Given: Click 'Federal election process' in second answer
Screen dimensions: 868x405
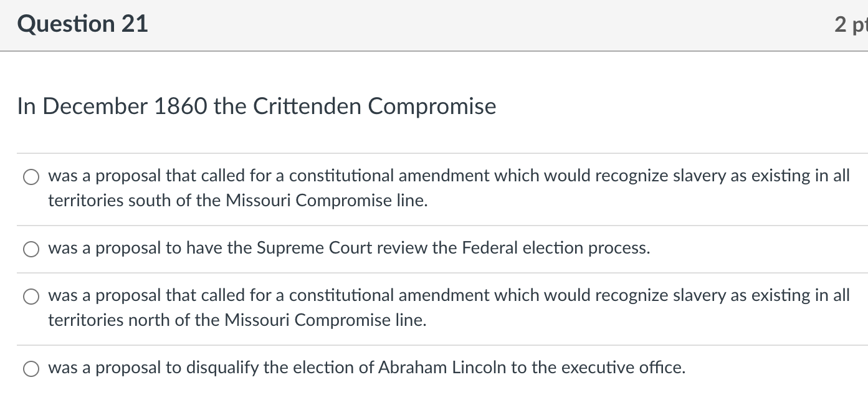Looking at the screenshot, I should [556, 248].
